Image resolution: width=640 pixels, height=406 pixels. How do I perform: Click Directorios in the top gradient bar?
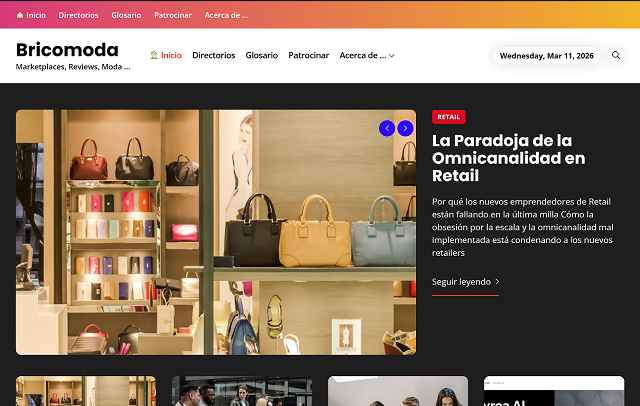78,15
